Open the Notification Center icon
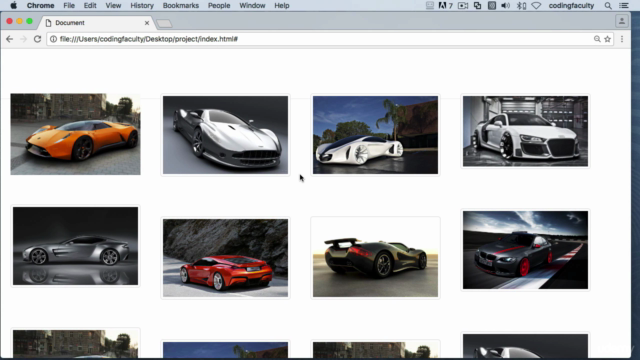This screenshot has width=640, height=360. pyautogui.click(x=624, y=5)
